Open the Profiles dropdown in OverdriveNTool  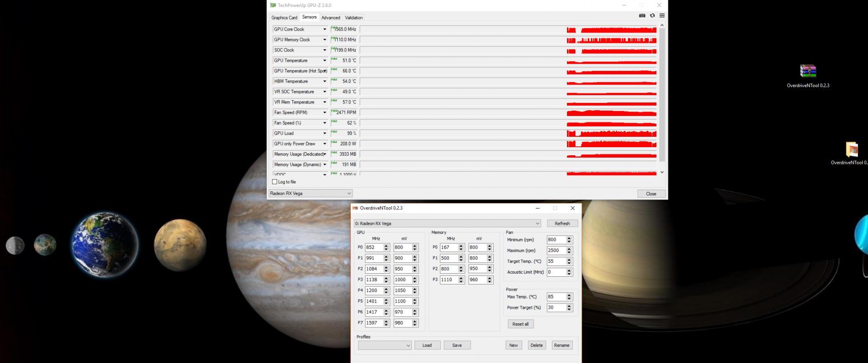pyautogui.click(x=385, y=345)
